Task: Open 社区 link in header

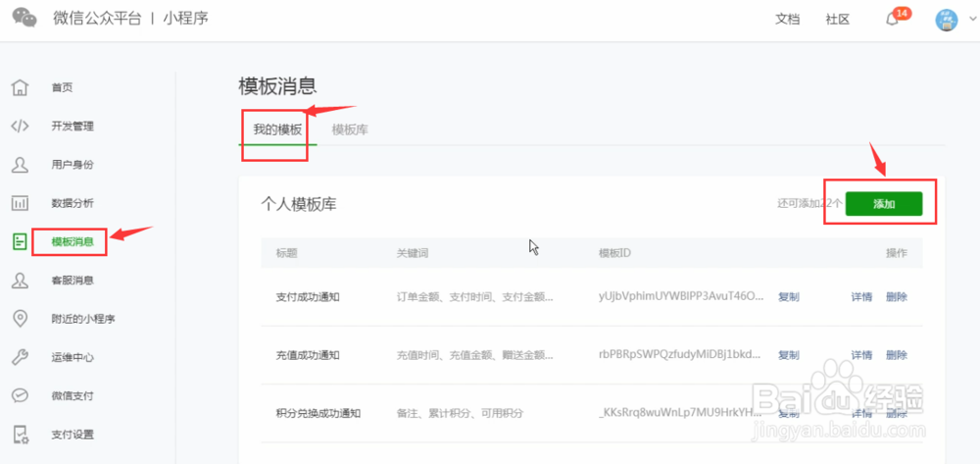Action: click(x=838, y=20)
